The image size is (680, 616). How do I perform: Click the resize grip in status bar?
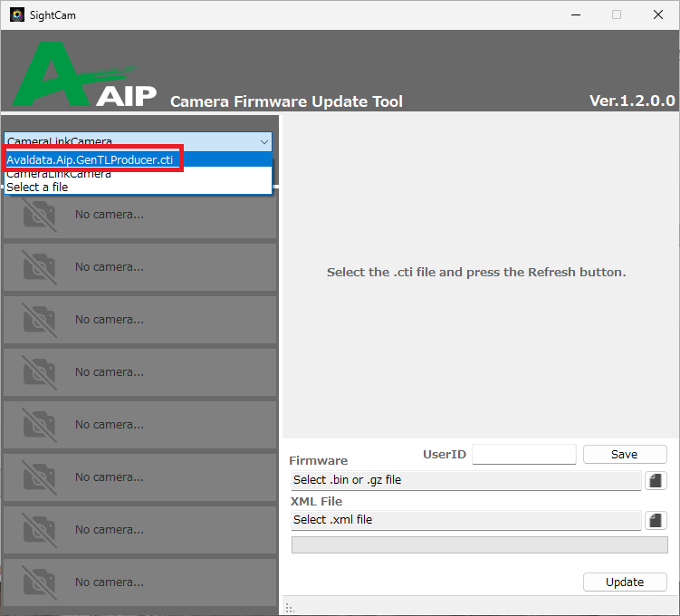(290, 608)
